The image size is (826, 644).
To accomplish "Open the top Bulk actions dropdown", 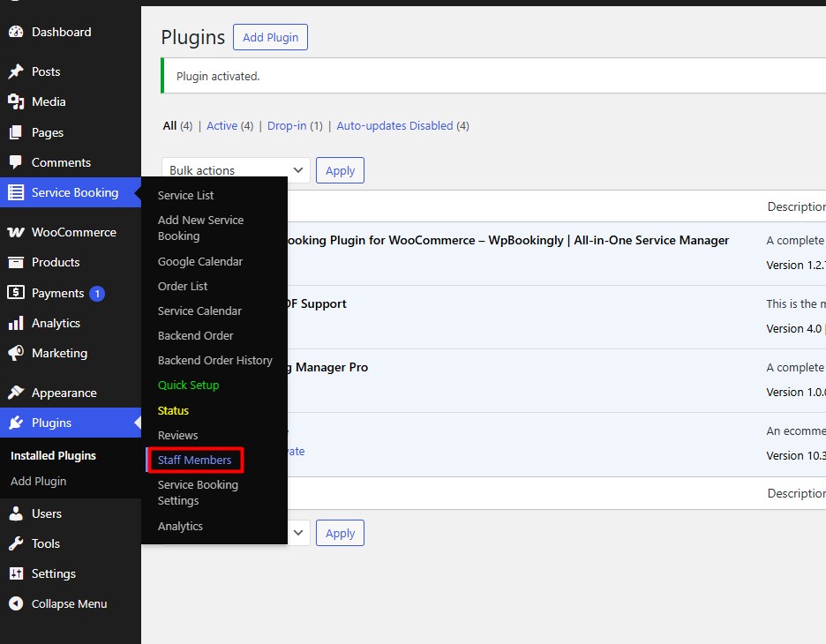I will (236, 170).
